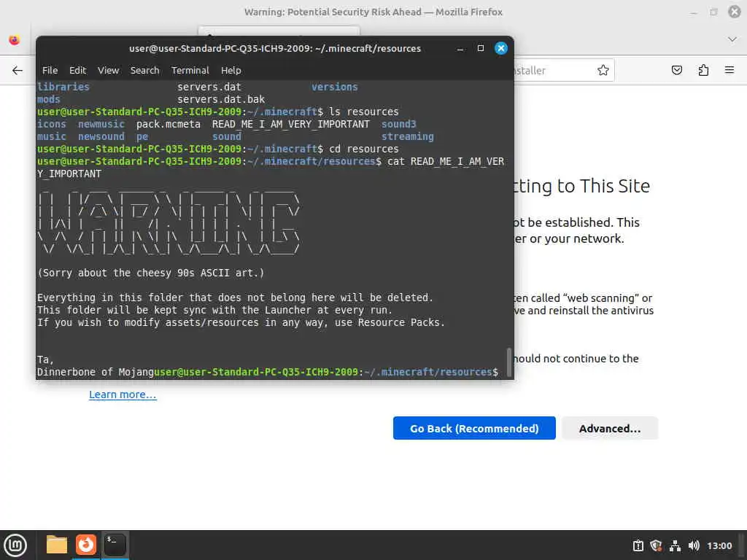Expand the Firefox list all tabs chevron

click(732, 39)
